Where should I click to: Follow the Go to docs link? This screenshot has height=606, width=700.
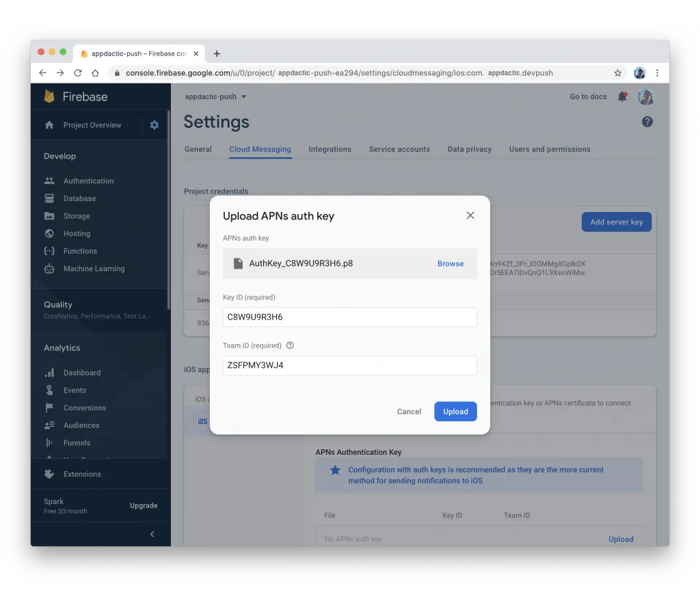[x=588, y=96]
